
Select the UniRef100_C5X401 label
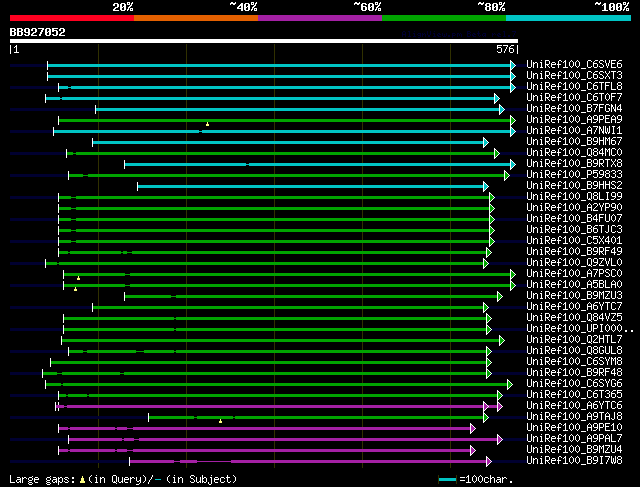[x=574, y=241]
